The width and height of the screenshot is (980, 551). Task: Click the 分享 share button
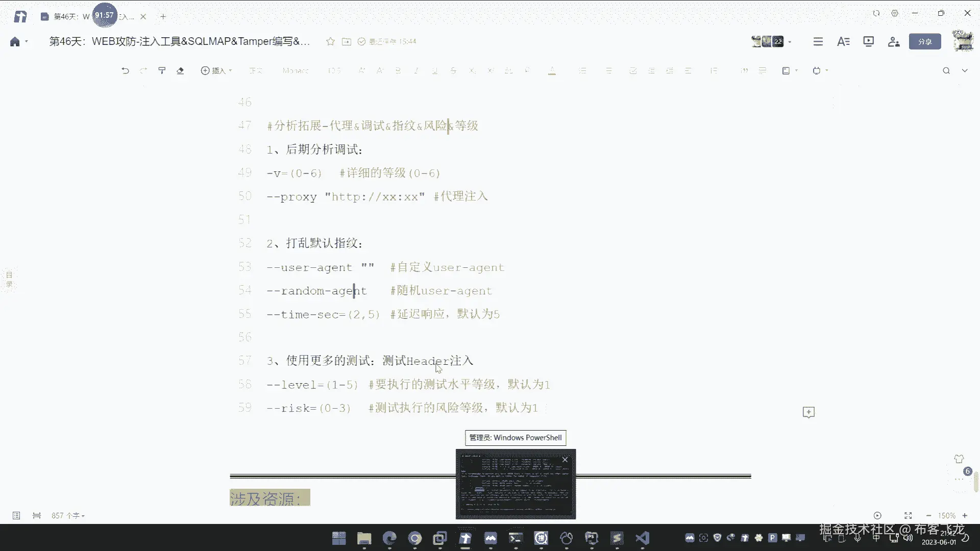pos(924,42)
